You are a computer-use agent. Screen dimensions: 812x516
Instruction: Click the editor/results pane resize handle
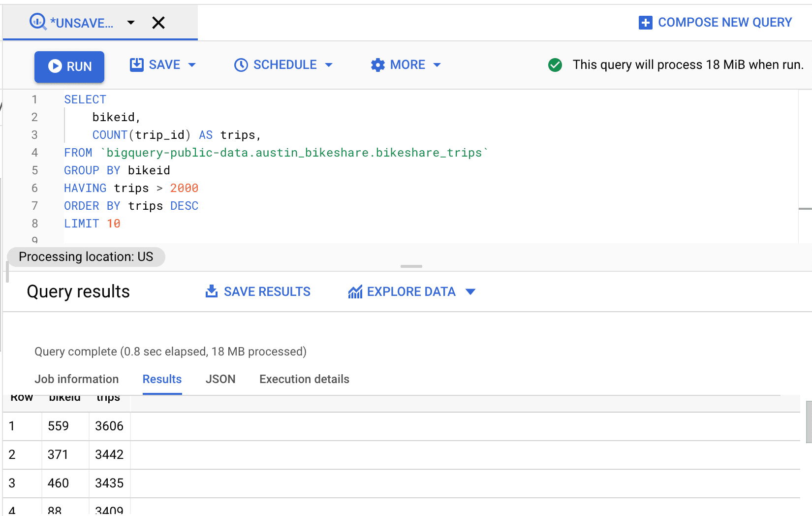[411, 266]
